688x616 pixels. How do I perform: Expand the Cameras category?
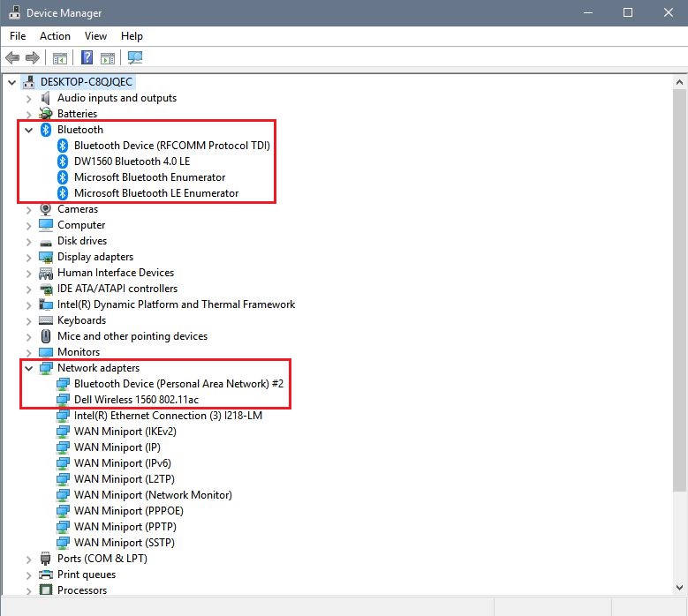29,209
